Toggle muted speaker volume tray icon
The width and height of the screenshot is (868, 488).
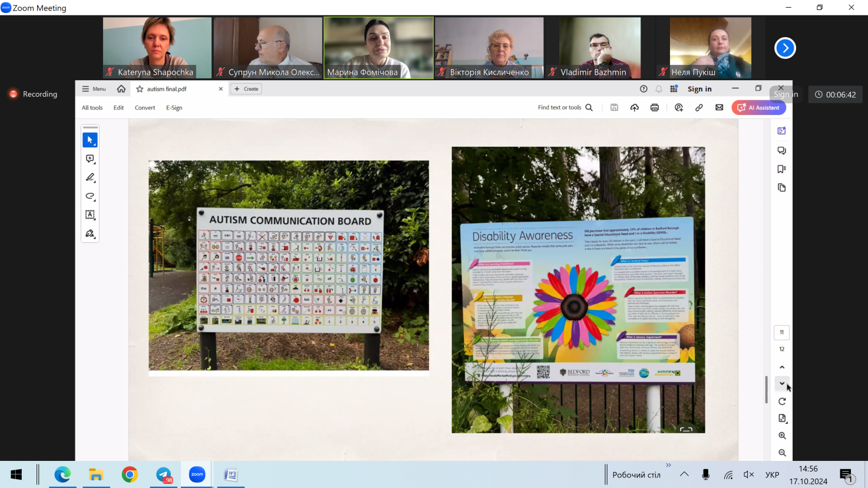749,474
